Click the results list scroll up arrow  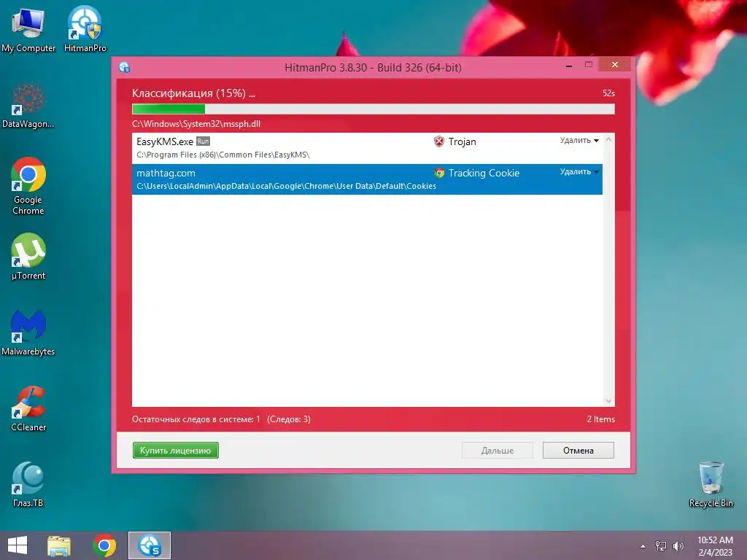(x=608, y=140)
